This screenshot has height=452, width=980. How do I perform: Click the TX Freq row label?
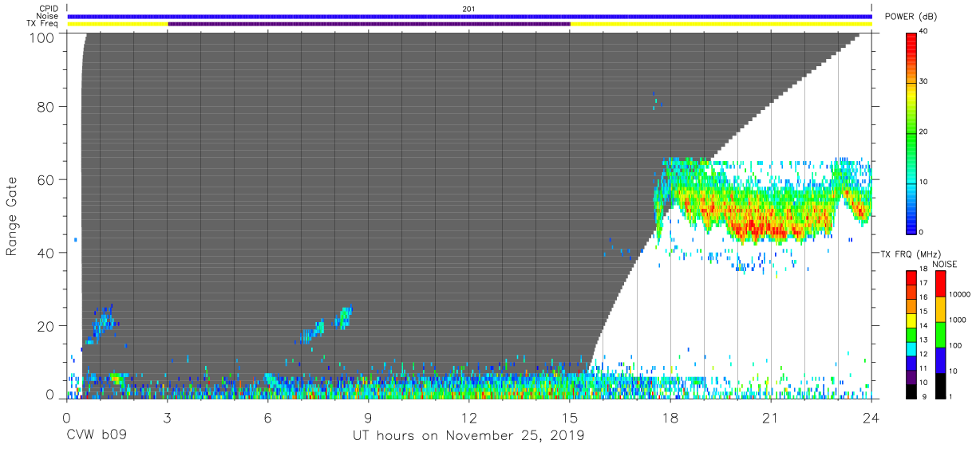click(x=44, y=24)
